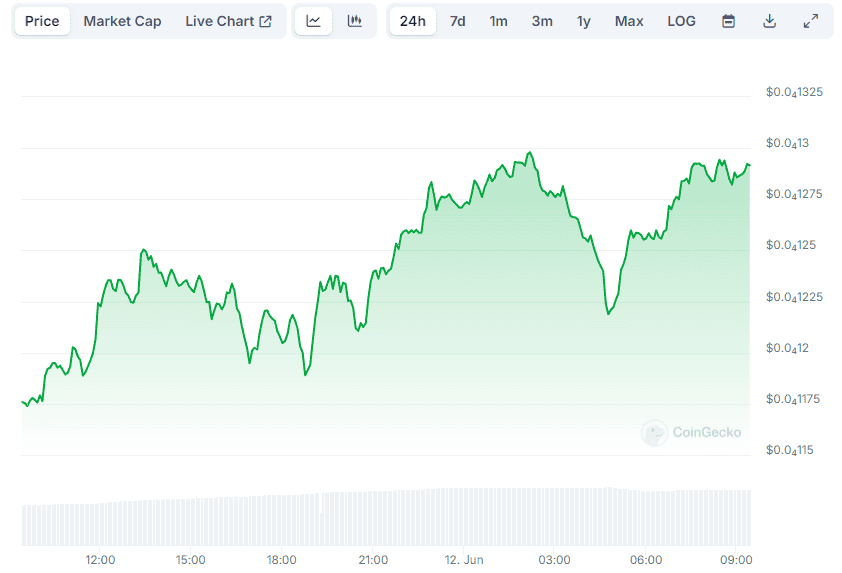Image resolution: width=842 pixels, height=573 pixels.
Task: Select the 1m time range
Action: click(x=498, y=21)
